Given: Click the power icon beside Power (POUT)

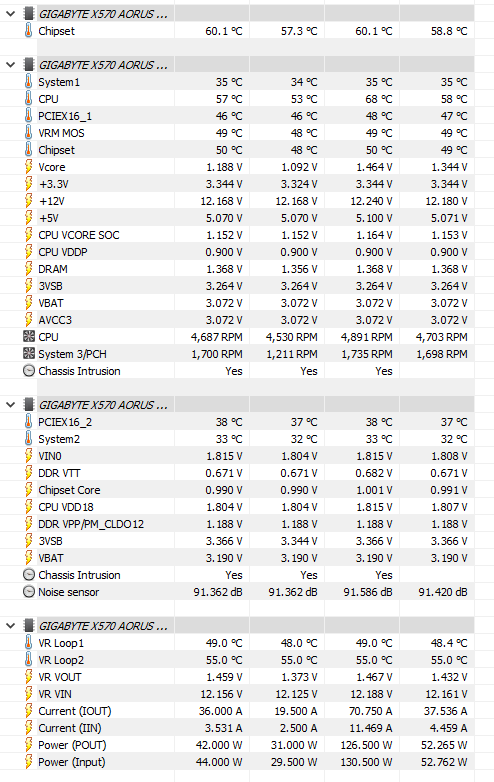Looking at the screenshot, I should click(29, 745).
